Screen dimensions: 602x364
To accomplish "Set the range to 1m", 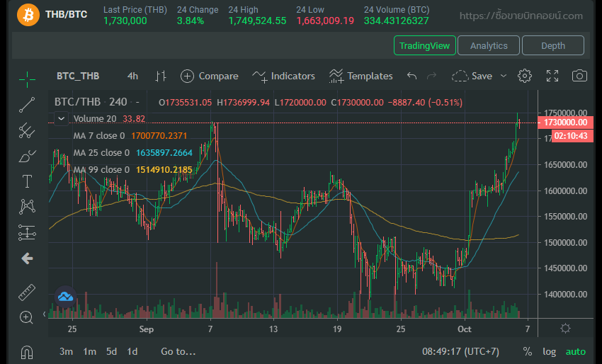I will click(x=90, y=351).
